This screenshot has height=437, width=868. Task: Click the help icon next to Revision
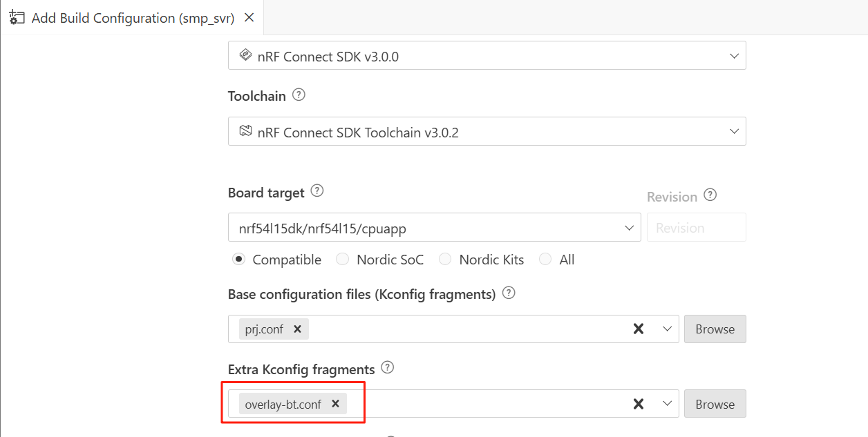(x=710, y=195)
